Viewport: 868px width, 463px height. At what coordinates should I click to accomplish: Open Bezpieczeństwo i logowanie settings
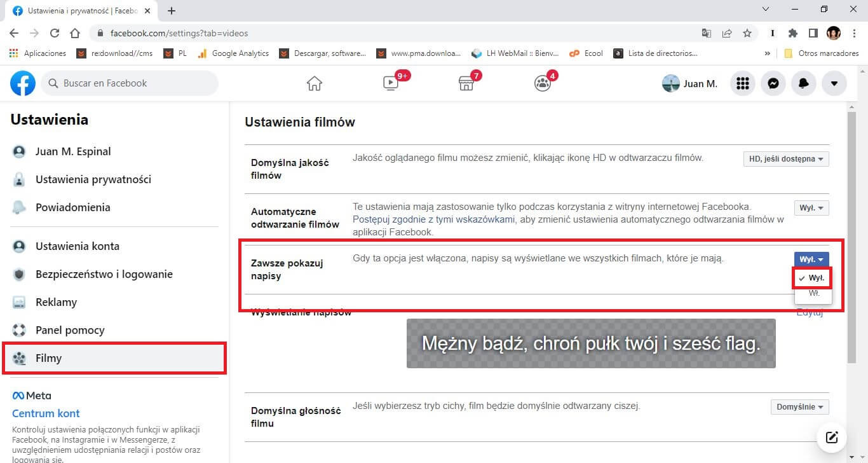click(x=114, y=274)
